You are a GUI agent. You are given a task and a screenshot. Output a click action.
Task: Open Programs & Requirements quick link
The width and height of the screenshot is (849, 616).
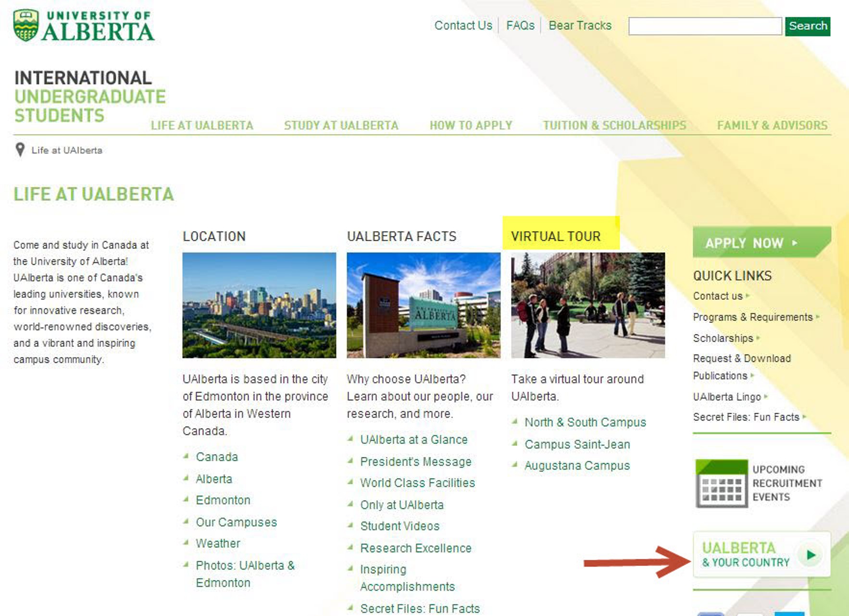753,317
